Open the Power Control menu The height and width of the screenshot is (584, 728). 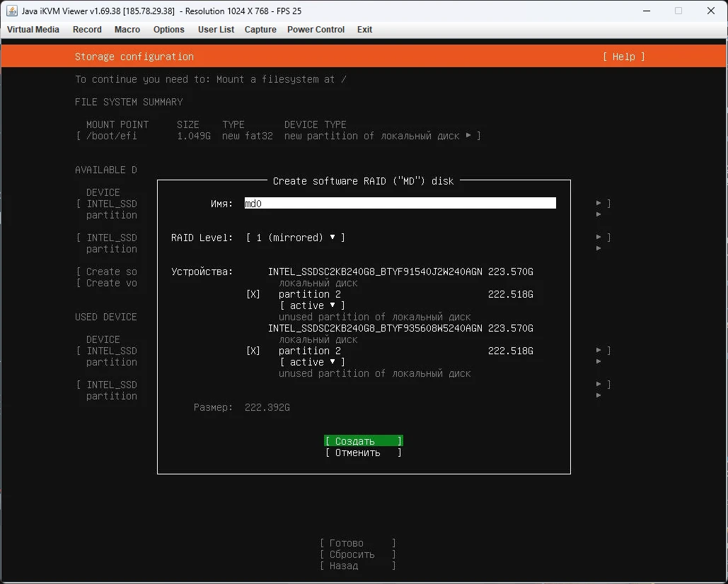(316, 30)
